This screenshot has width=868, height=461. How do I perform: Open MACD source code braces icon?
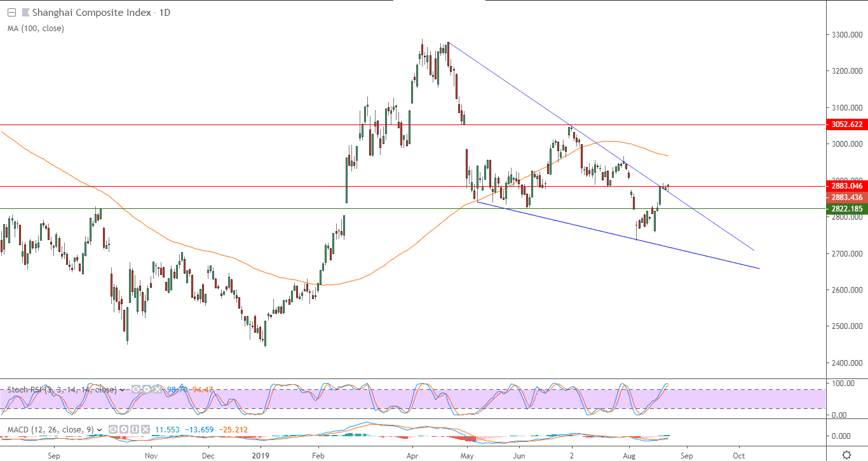coord(135,430)
